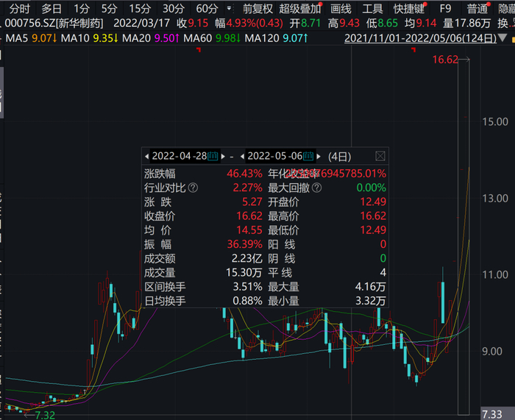The width and height of the screenshot is (515, 420).
Task: Click MA10 9.35 indicator label
Action: pos(89,38)
